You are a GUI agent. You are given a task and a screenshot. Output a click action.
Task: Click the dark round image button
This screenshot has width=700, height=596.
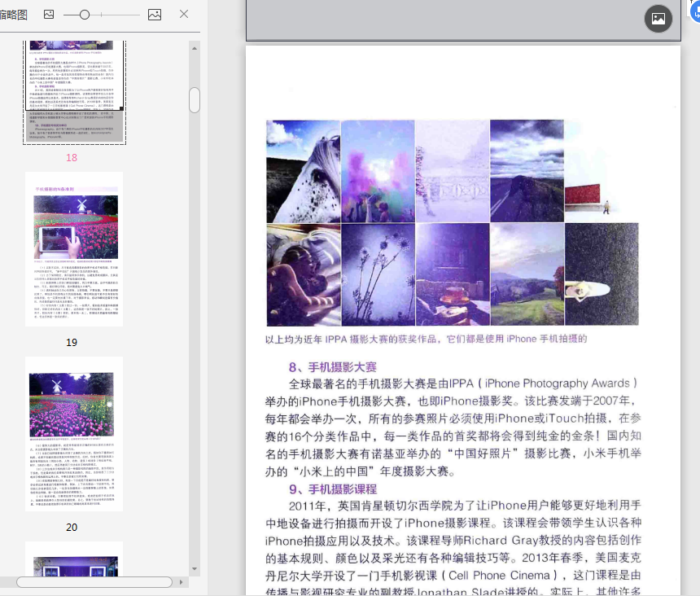[x=658, y=19]
